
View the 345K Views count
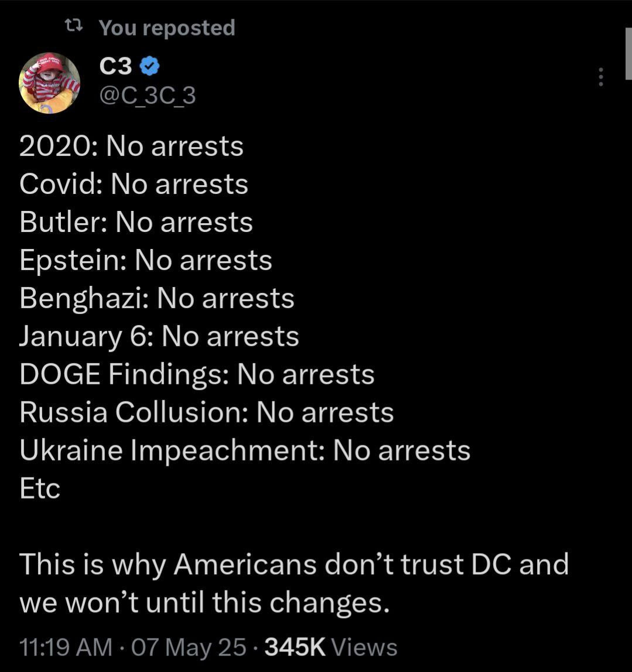click(331, 647)
